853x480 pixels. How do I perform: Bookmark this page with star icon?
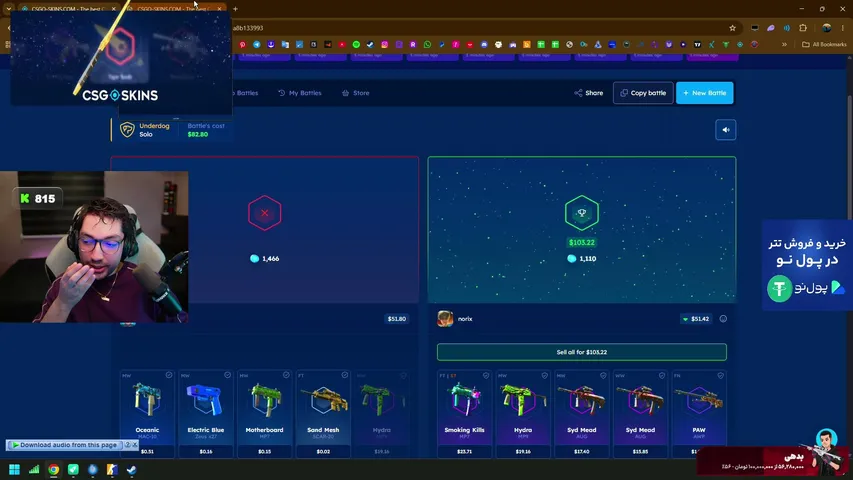point(732,28)
